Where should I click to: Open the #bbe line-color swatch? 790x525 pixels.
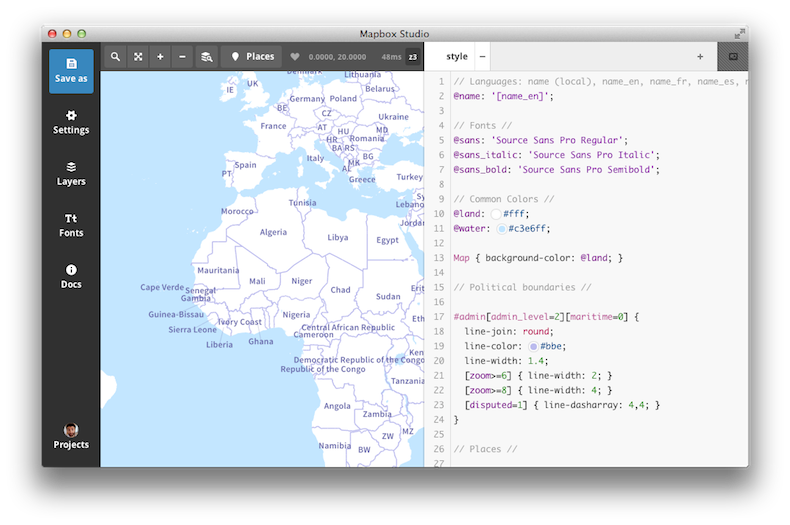(533, 346)
